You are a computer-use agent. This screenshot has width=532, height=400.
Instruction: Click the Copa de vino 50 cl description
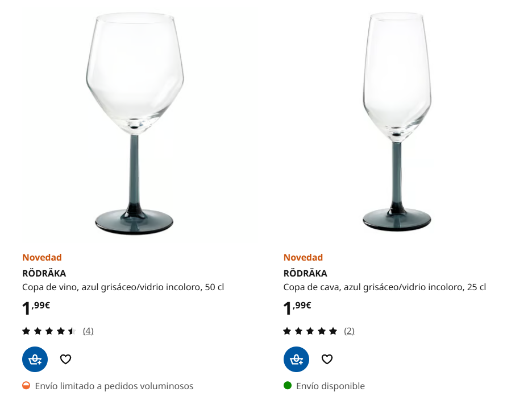pyautogui.click(x=123, y=287)
